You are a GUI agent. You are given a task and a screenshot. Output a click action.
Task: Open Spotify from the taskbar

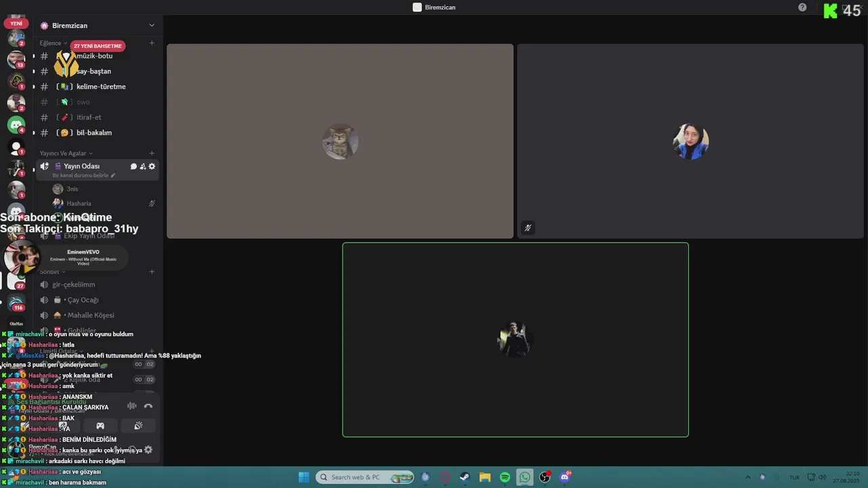point(505,477)
